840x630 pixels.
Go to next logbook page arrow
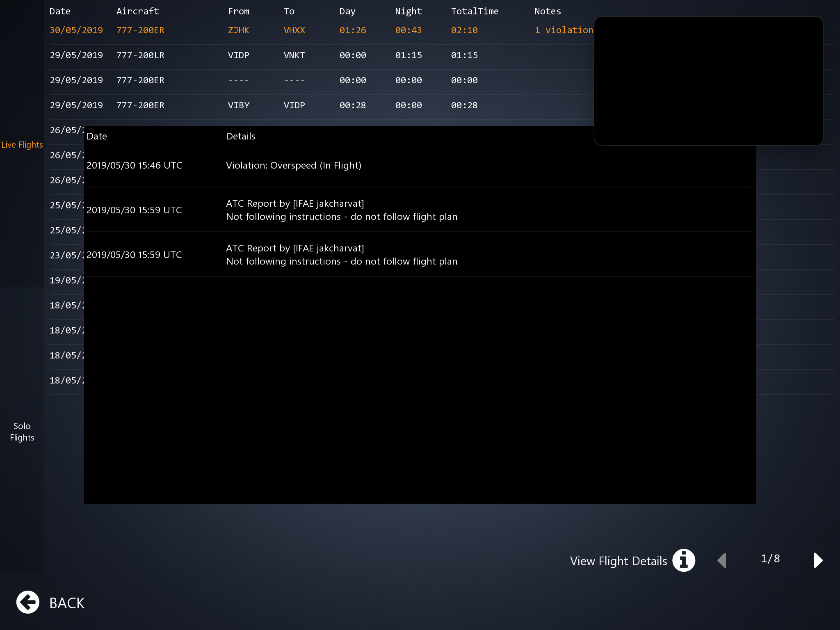818,560
